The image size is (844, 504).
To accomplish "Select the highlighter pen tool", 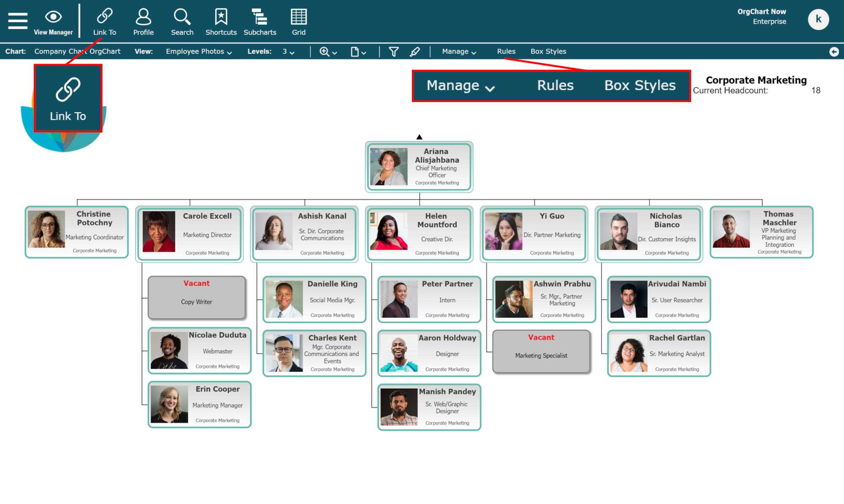I will pyautogui.click(x=415, y=51).
